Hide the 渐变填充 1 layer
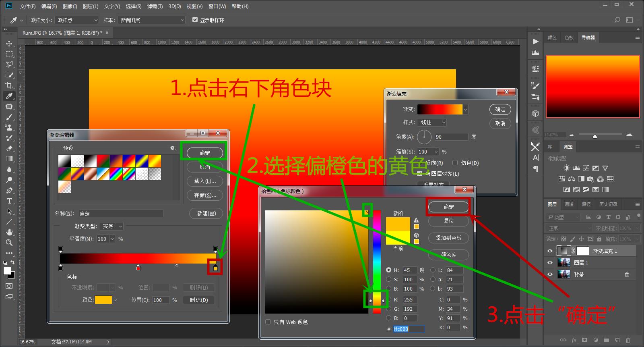Image resolution: width=644 pixels, height=347 pixels. pos(550,251)
